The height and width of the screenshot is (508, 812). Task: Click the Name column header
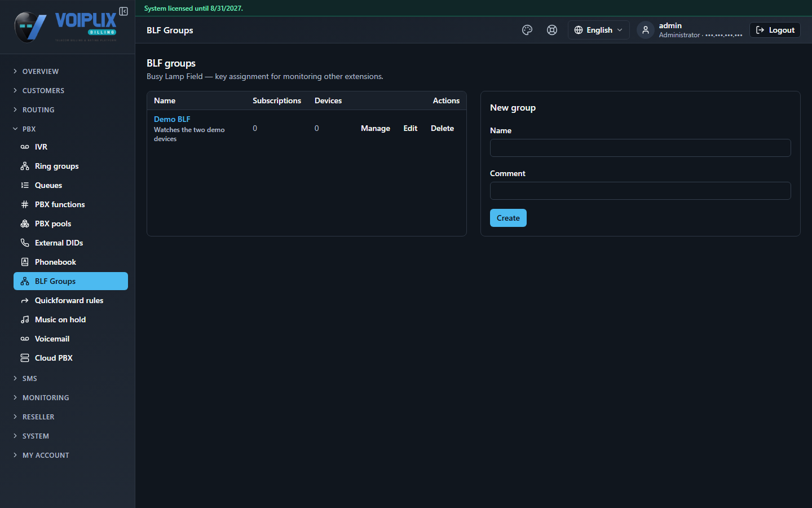(x=165, y=100)
